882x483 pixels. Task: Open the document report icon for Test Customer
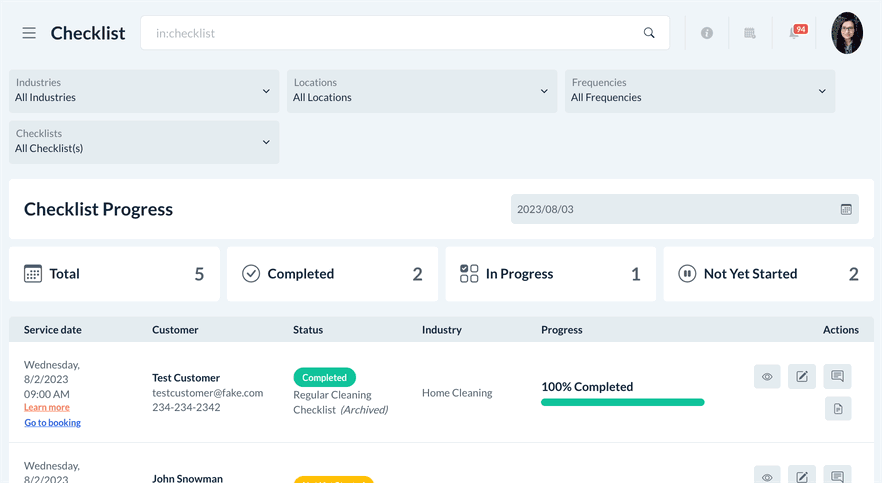(x=837, y=408)
